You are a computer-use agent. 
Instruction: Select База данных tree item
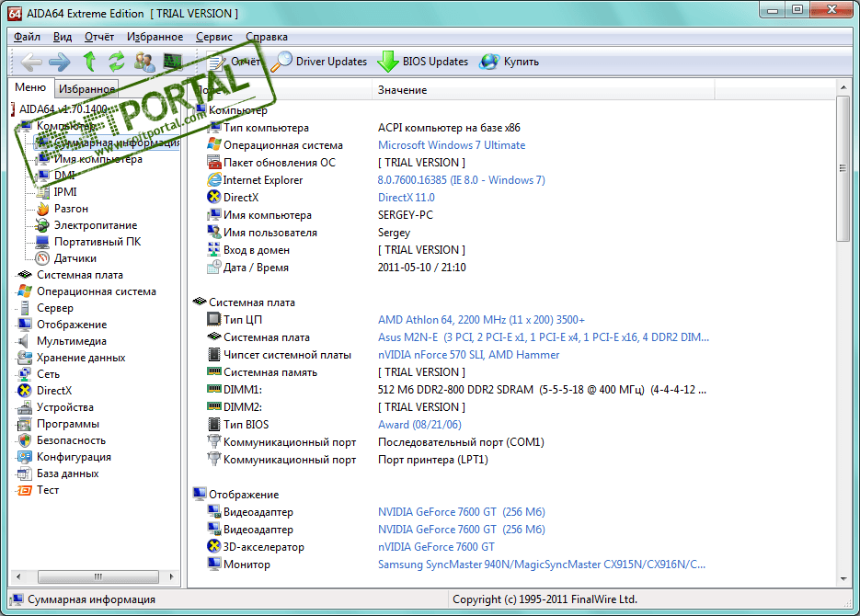[x=67, y=473]
